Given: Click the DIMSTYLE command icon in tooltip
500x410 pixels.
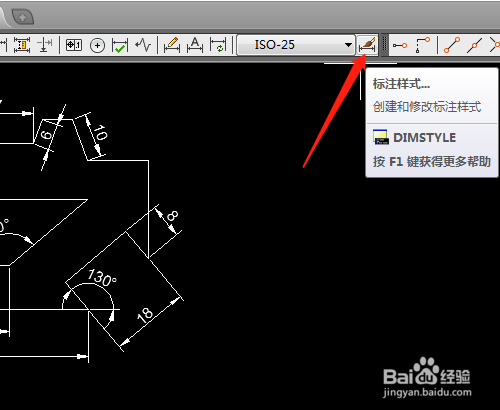Looking at the screenshot, I should pyautogui.click(x=381, y=137).
